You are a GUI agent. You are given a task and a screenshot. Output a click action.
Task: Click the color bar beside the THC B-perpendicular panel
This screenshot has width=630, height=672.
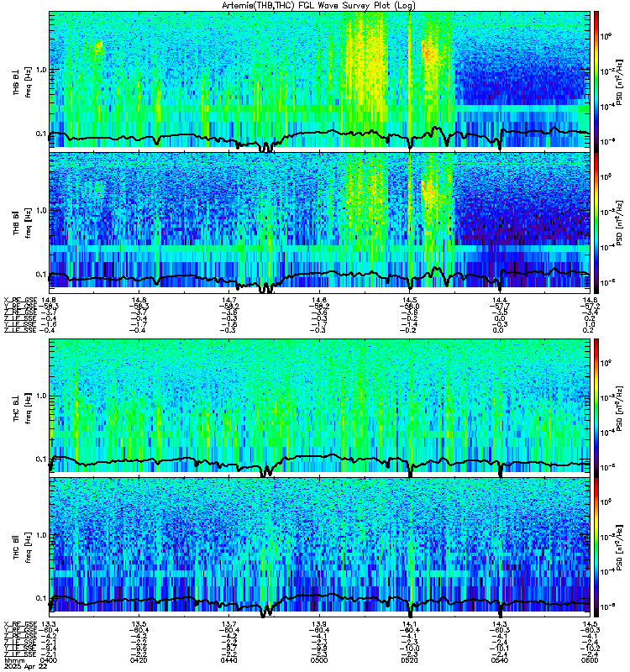pos(596,407)
